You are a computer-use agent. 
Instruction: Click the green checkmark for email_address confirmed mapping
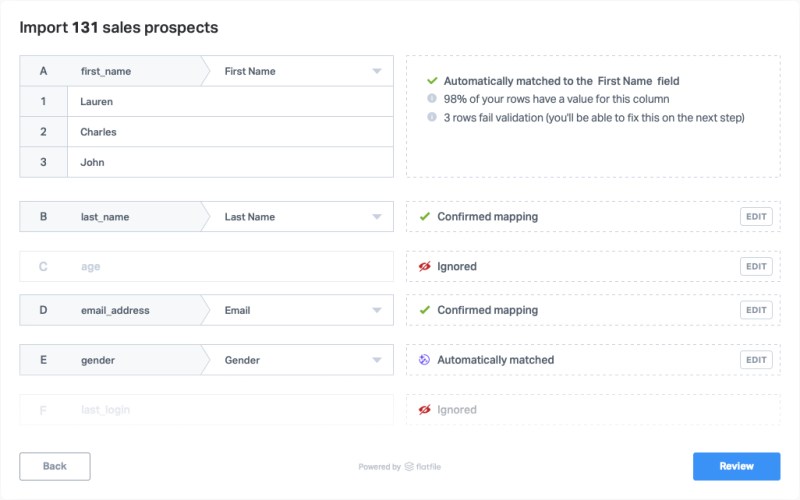tap(425, 310)
